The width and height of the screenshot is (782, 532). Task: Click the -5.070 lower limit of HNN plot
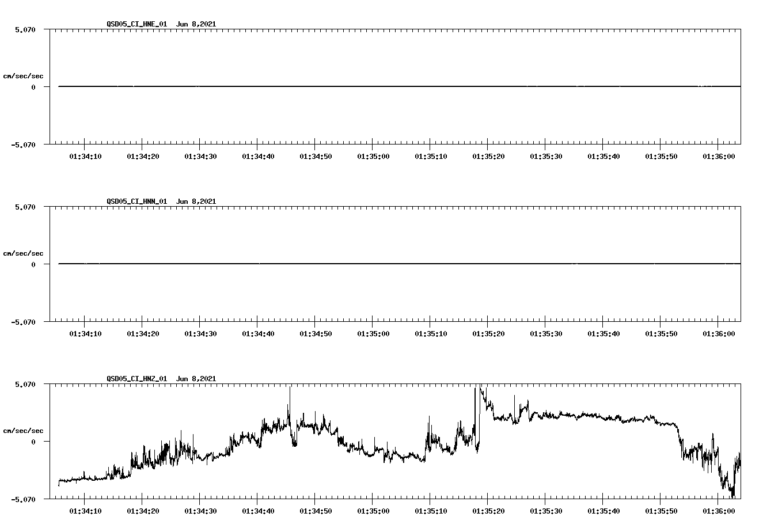point(23,322)
